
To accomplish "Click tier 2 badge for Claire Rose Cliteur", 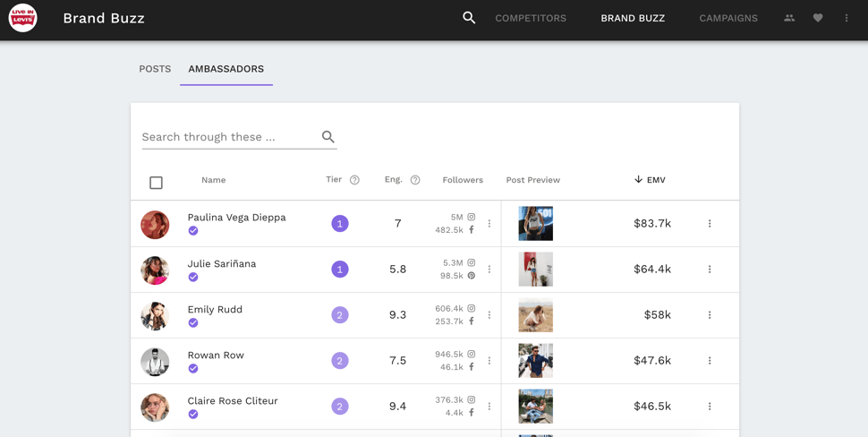I will point(340,407).
